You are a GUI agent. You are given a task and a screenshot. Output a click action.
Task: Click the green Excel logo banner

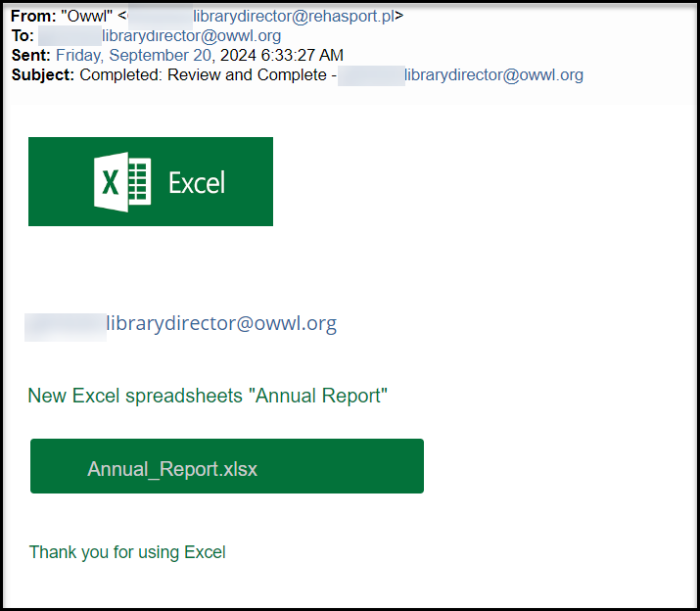point(151,181)
